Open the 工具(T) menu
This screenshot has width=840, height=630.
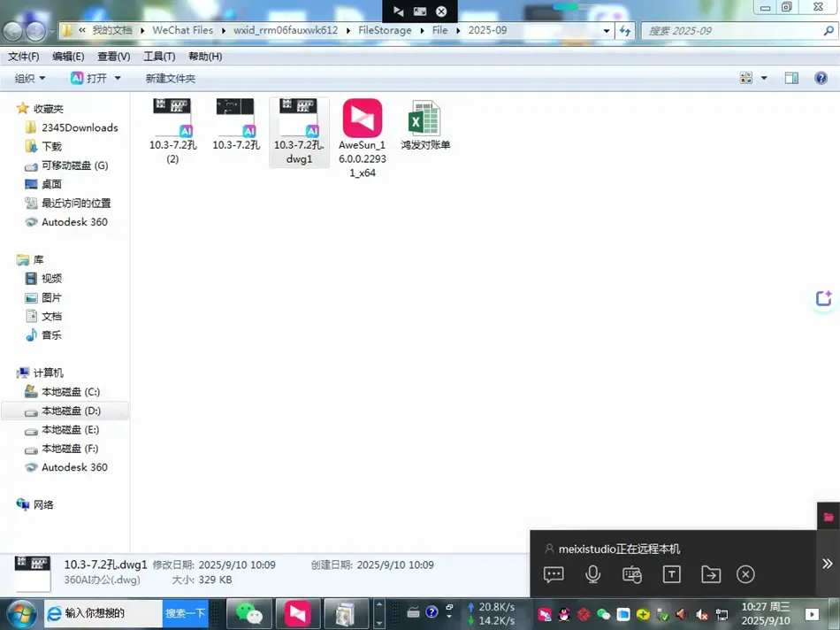click(159, 57)
